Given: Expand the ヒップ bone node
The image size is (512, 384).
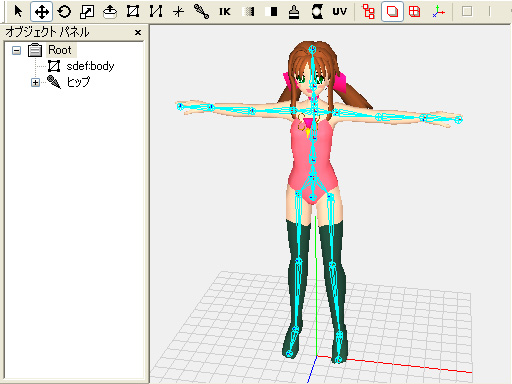Looking at the screenshot, I should (x=35, y=82).
